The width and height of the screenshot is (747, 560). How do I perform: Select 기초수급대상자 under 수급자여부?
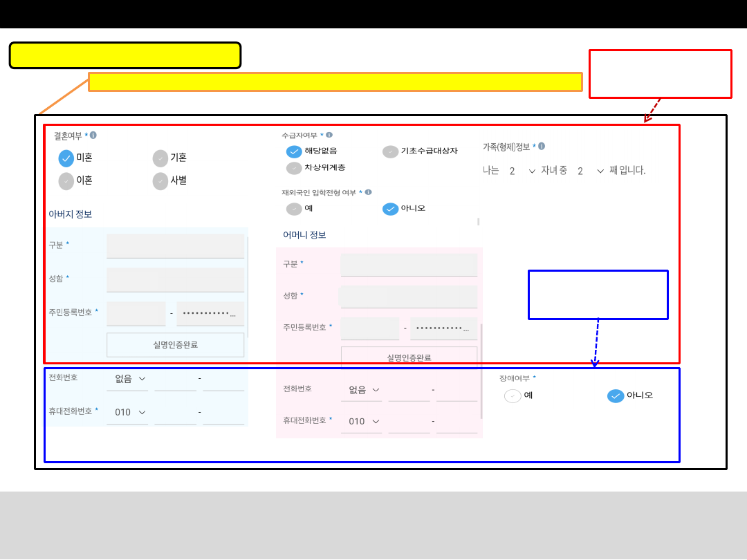[x=391, y=151]
